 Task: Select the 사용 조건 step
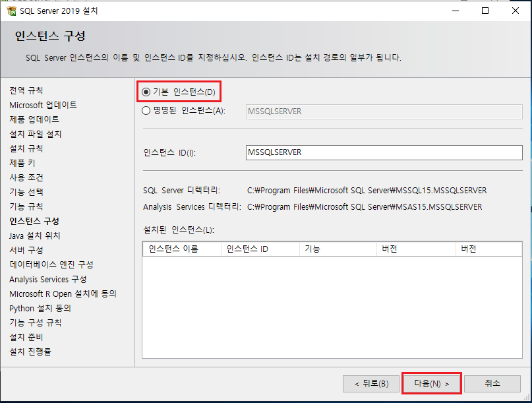pyautogui.click(x=26, y=177)
